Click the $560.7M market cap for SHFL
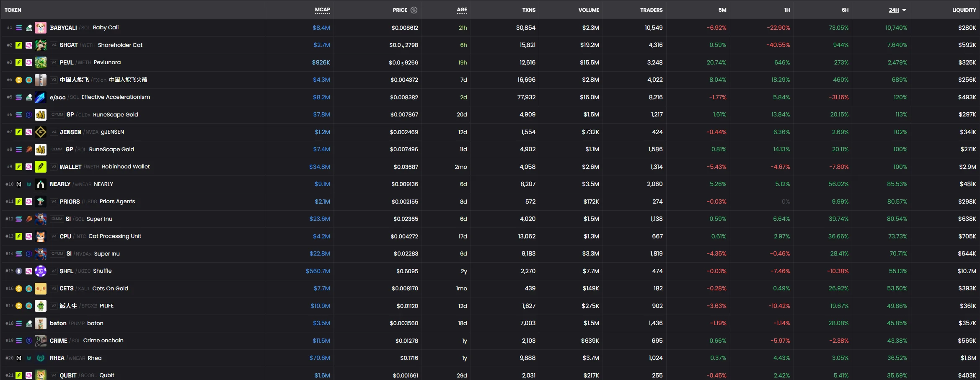The height and width of the screenshot is (380, 980). pos(318,271)
